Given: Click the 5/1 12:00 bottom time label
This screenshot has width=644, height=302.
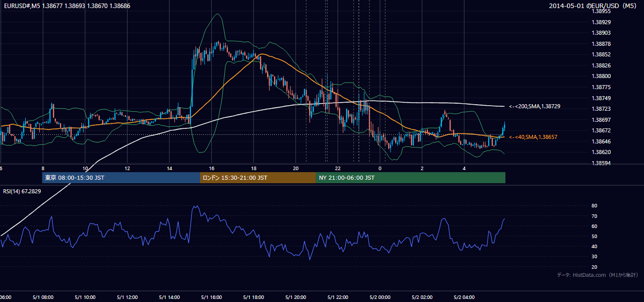Looking at the screenshot, I should (x=127, y=297).
